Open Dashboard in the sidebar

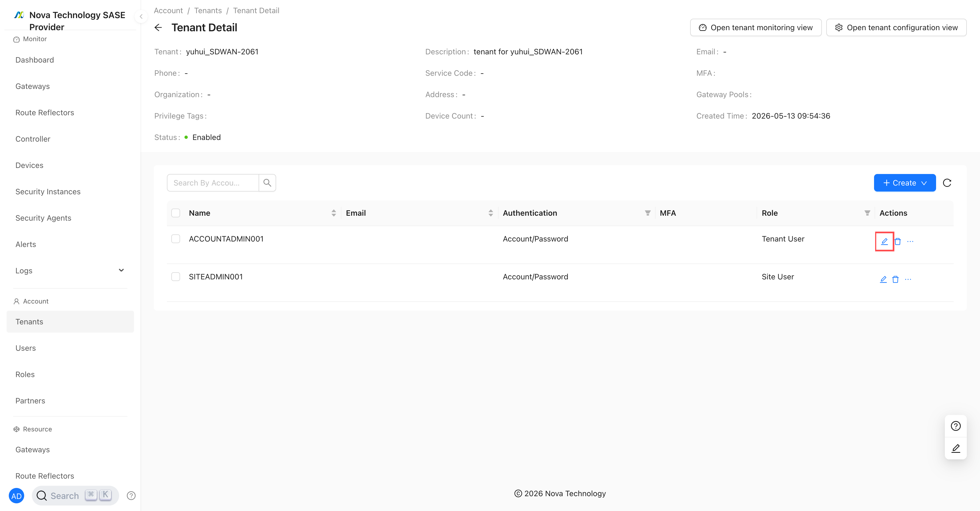pyautogui.click(x=70, y=60)
